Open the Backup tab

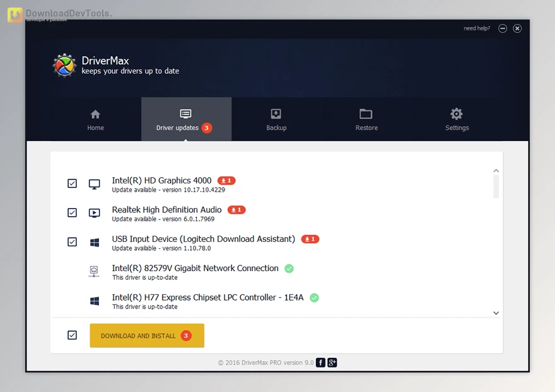coord(276,119)
